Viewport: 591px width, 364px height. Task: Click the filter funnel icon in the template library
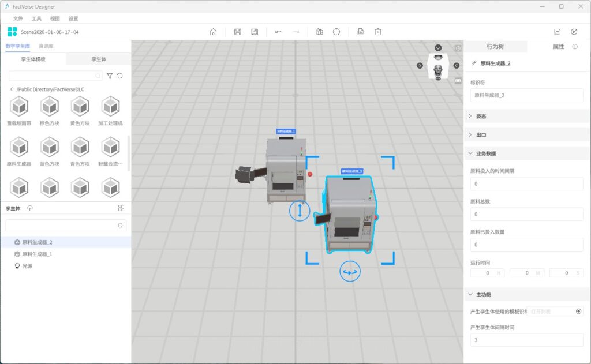(x=110, y=76)
